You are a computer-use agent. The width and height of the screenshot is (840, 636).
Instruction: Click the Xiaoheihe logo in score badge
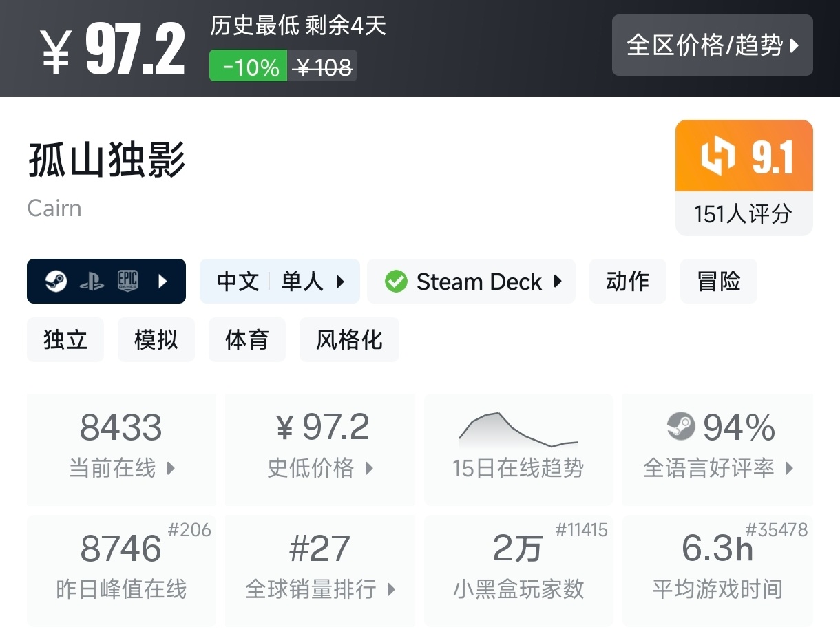pos(717,156)
